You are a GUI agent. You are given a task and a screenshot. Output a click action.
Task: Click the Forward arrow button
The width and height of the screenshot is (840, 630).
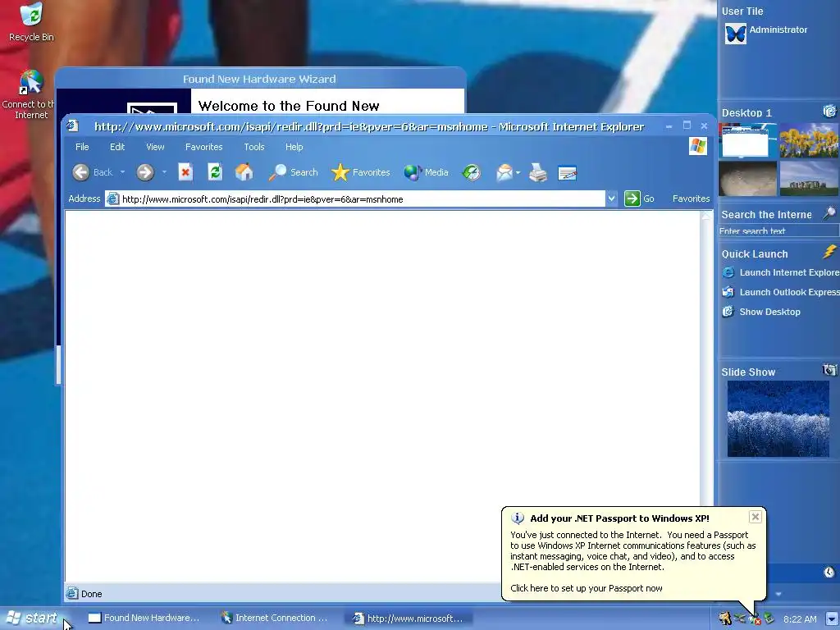tap(144, 172)
